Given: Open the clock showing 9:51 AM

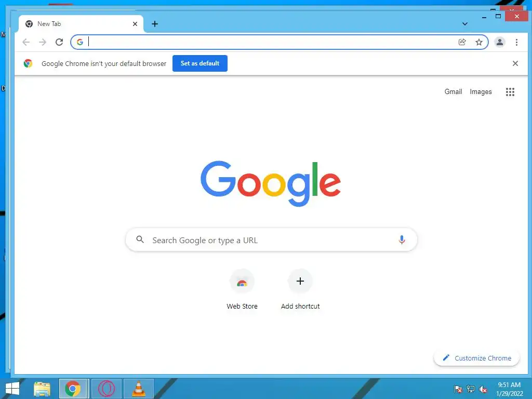Looking at the screenshot, I should pos(510,389).
